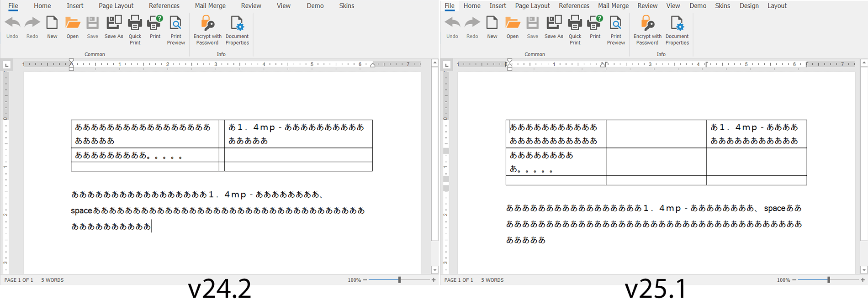868x305 pixels.
Task: Open the File menu in v24.2 window
Action: pyautogui.click(x=13, y=6)
